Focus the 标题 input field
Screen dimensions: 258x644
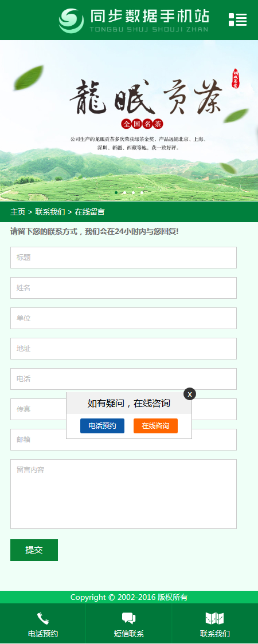click(x=123, y=258)
